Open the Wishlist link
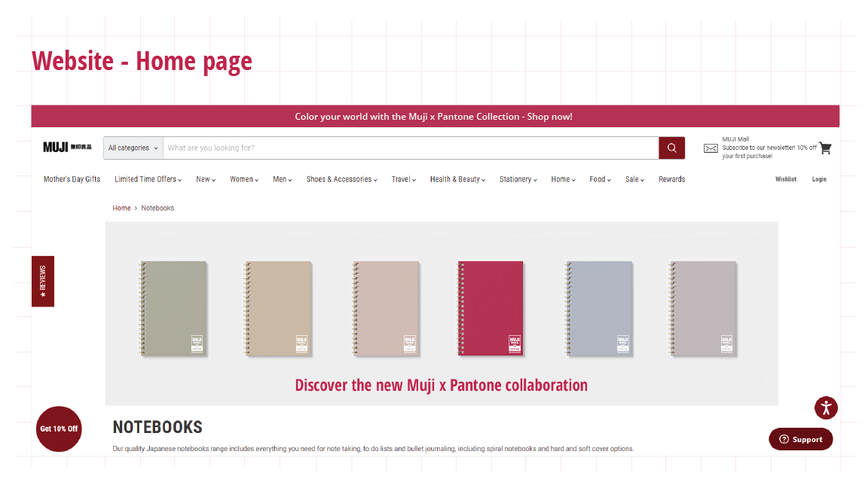868x488 pixels. 786,179
